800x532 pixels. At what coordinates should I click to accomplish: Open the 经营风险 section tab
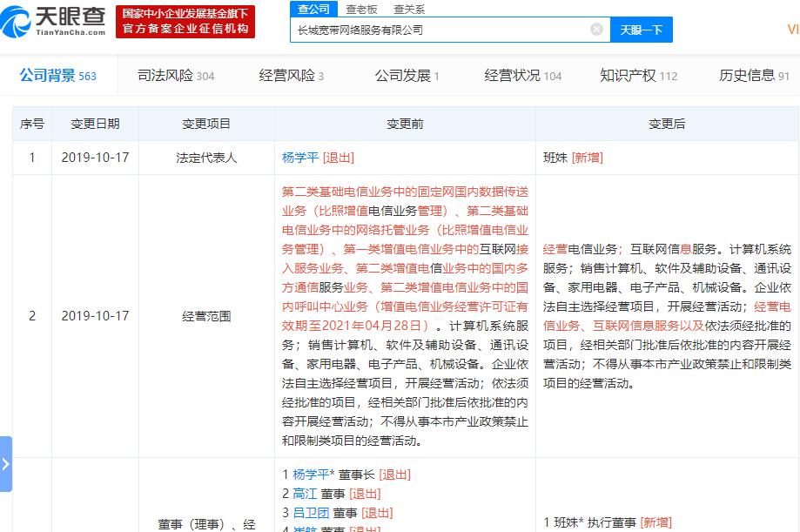point(286,75)
